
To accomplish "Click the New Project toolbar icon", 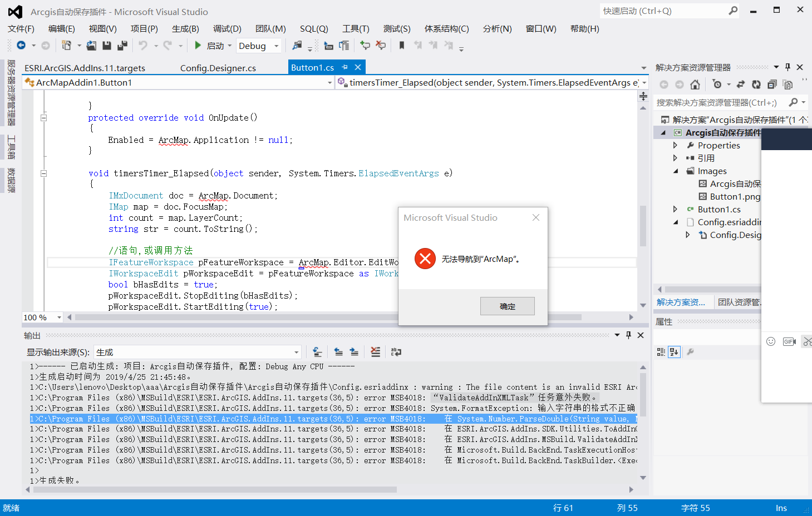I will (67, 46).
